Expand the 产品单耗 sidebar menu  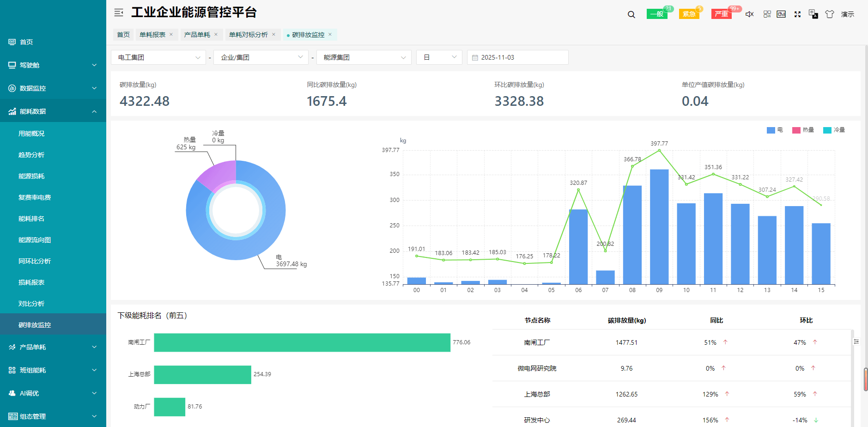[x=53, y=347]
